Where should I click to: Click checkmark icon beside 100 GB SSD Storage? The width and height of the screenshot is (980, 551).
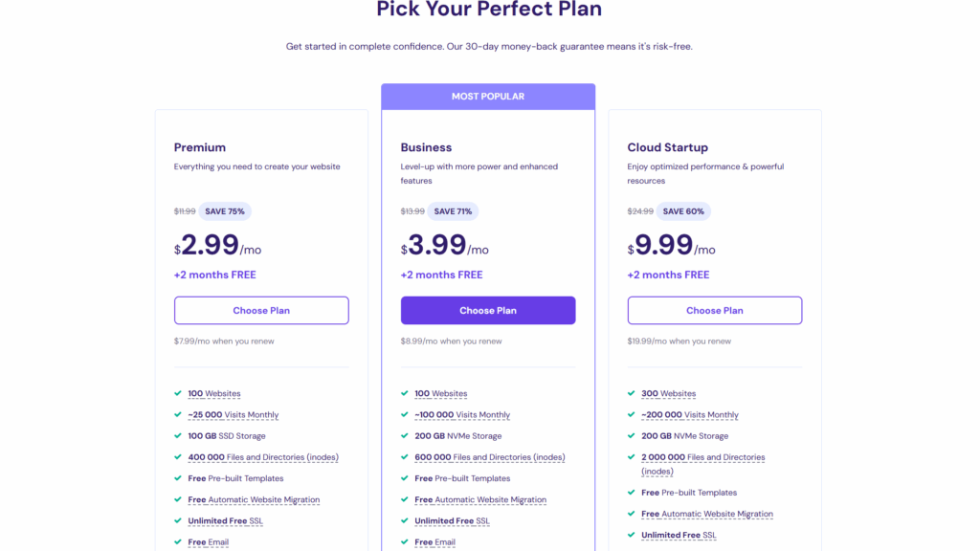[178, 436]
